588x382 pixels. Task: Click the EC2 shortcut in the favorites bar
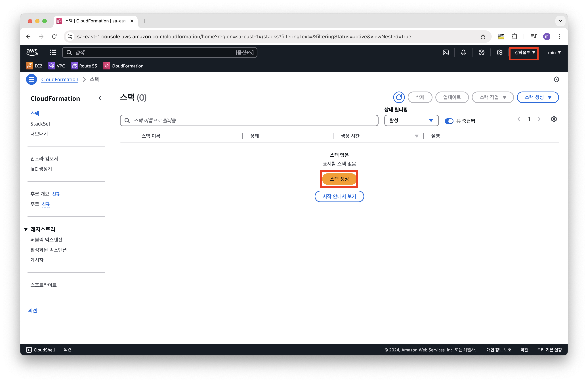tap(34, 66)
